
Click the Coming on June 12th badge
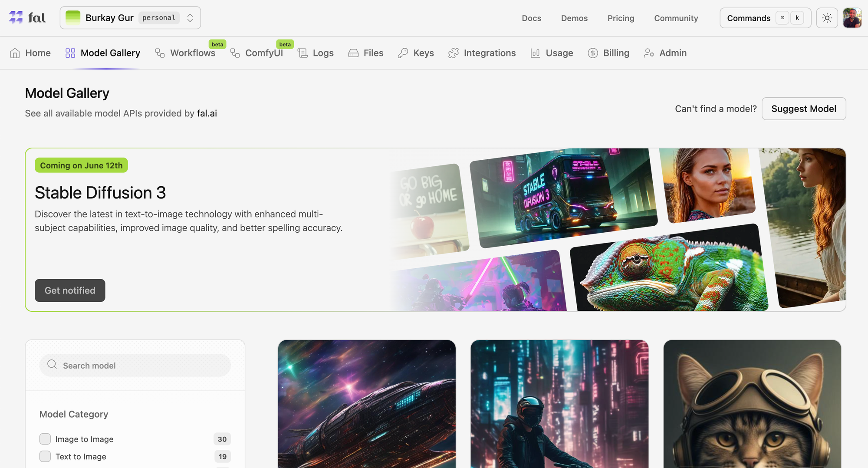tap(81, 165)
